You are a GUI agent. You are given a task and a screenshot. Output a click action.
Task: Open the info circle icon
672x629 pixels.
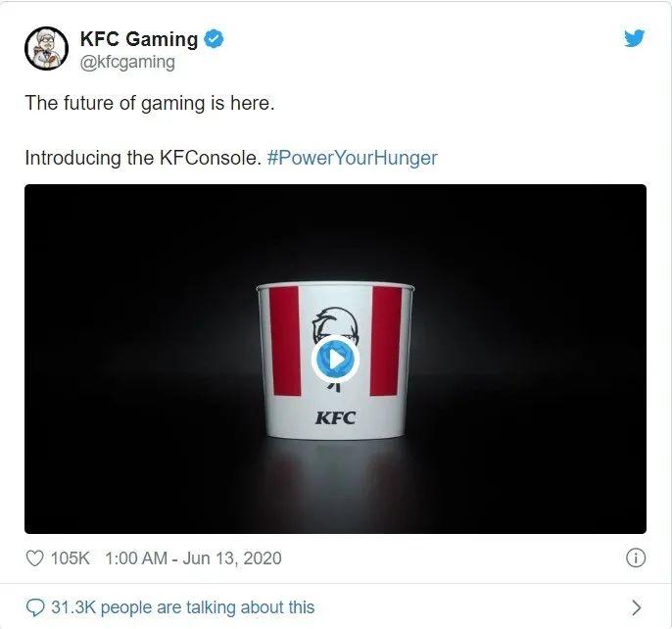coord(636,557)
